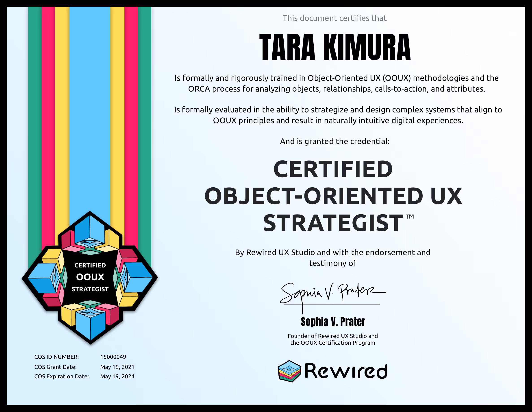This screenshot has height=412, width=532.
Task: Click 'This document certifies that' line
Action: (334, 18)
